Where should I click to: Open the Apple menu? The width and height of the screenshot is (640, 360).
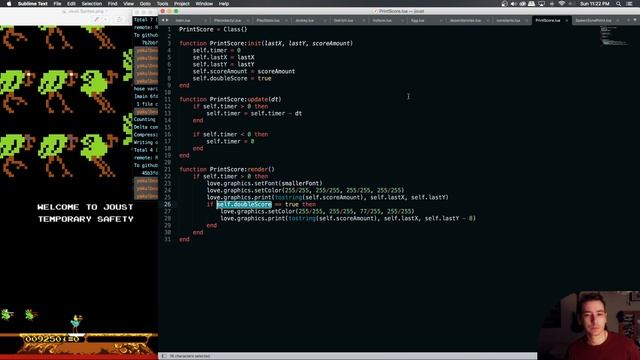[9, 4]
